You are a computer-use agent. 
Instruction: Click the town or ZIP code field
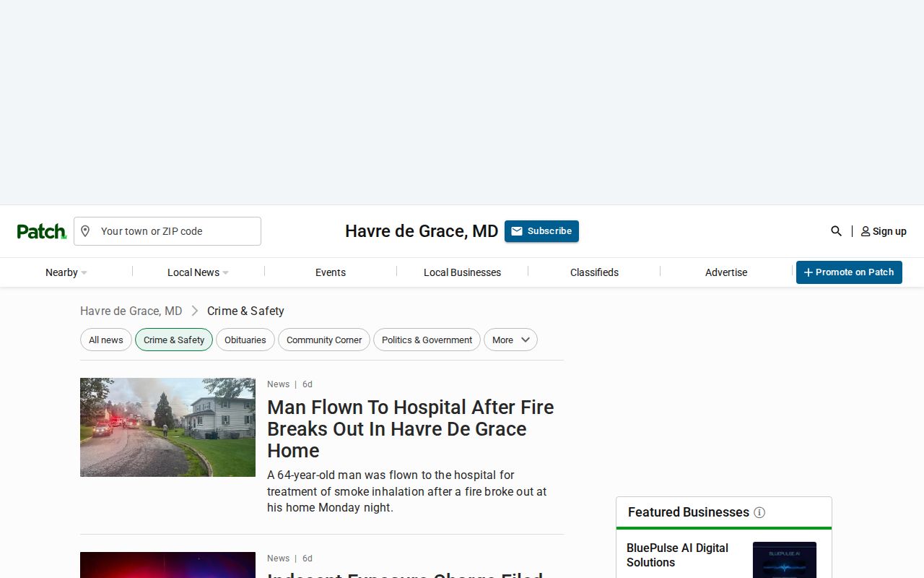167,231
